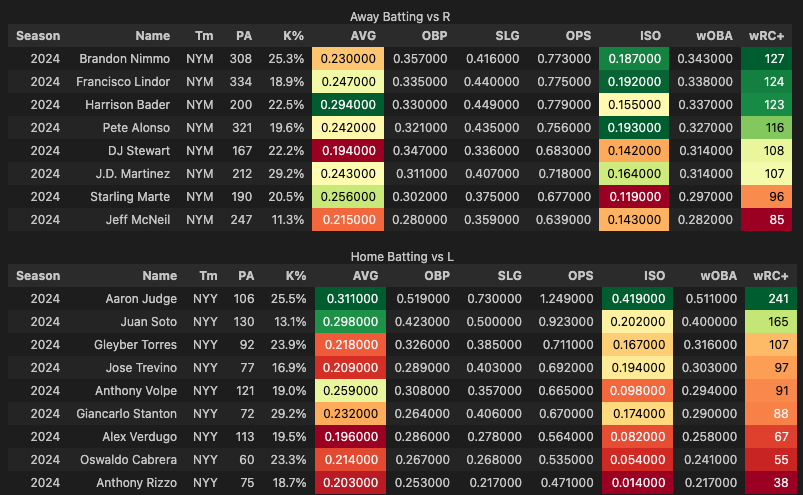Screen dimensions: 803x495
Task: Select the name cell 'Alex Verdugo'
Action: click(x=139, y=437)
